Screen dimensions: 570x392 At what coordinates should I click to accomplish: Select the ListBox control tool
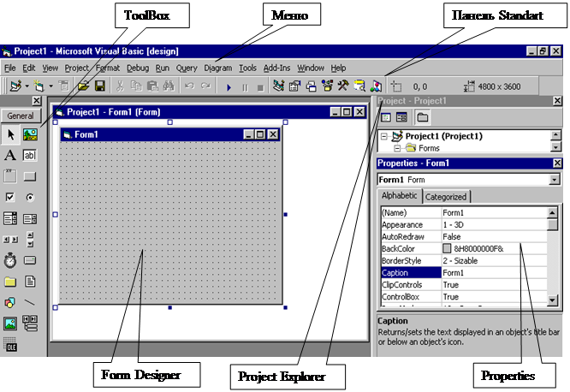(x=30, y=218)
